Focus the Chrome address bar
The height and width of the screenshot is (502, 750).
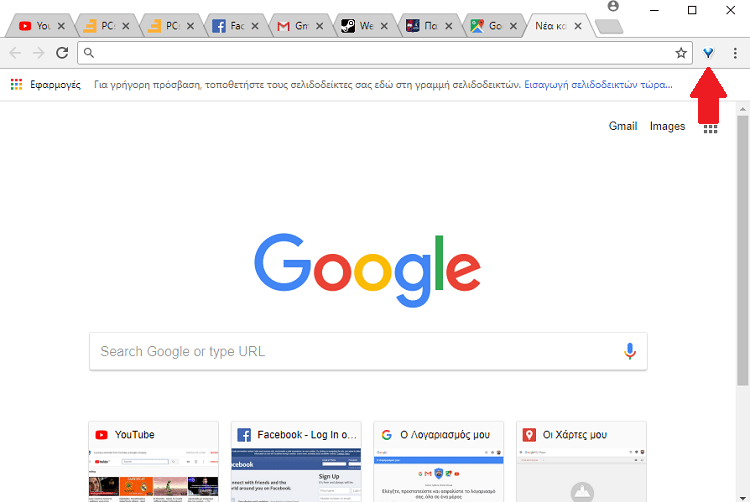click(385, 53)
